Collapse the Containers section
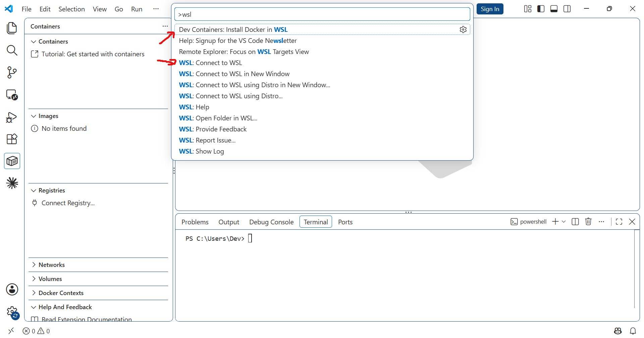The height and width of the screenshot is (338, 644). click(98, 42)
